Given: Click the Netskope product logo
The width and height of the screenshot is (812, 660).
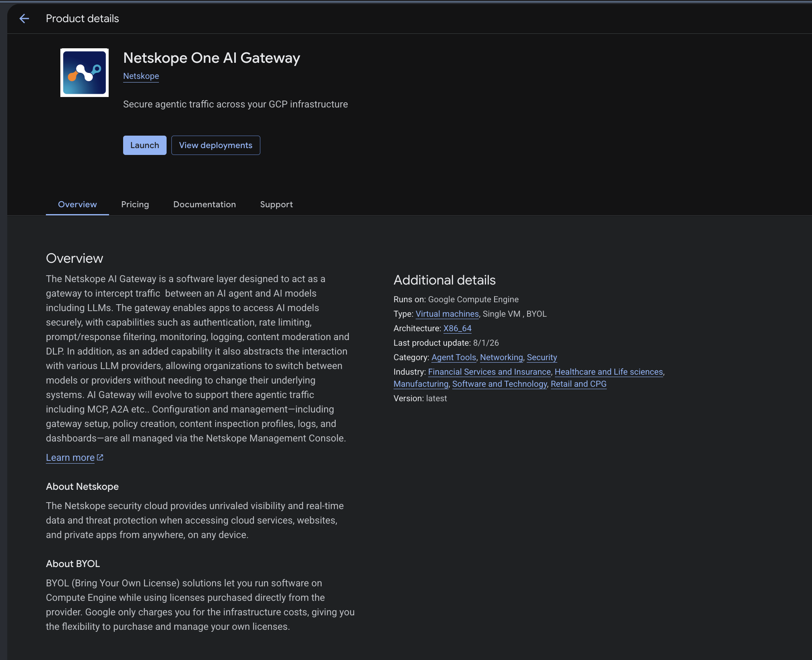Looking at the screenshot, I should (84, 73).
